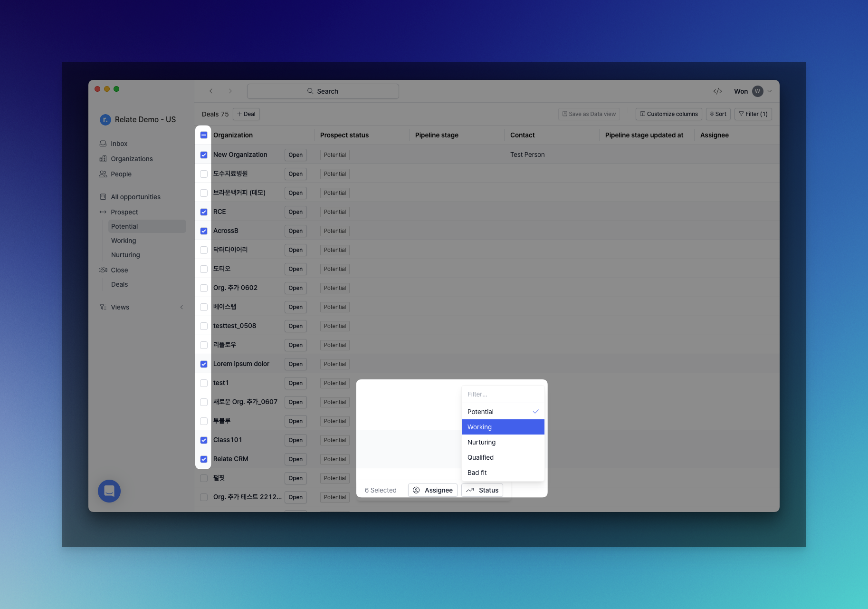Select Nurturing in status dropdown

tap(503, 442)
